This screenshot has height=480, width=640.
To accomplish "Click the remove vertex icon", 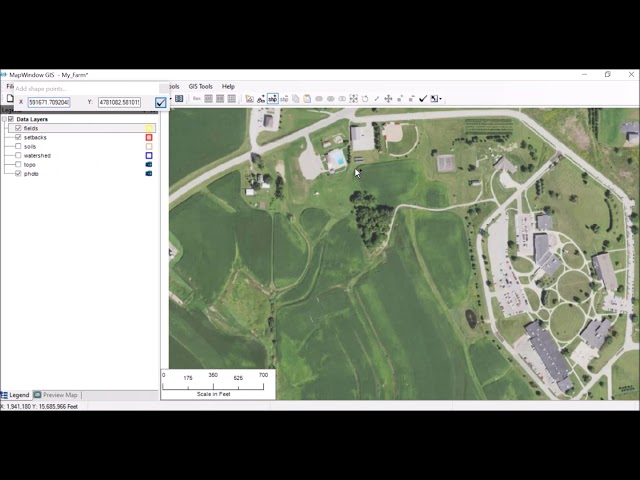I will [411, 99].
